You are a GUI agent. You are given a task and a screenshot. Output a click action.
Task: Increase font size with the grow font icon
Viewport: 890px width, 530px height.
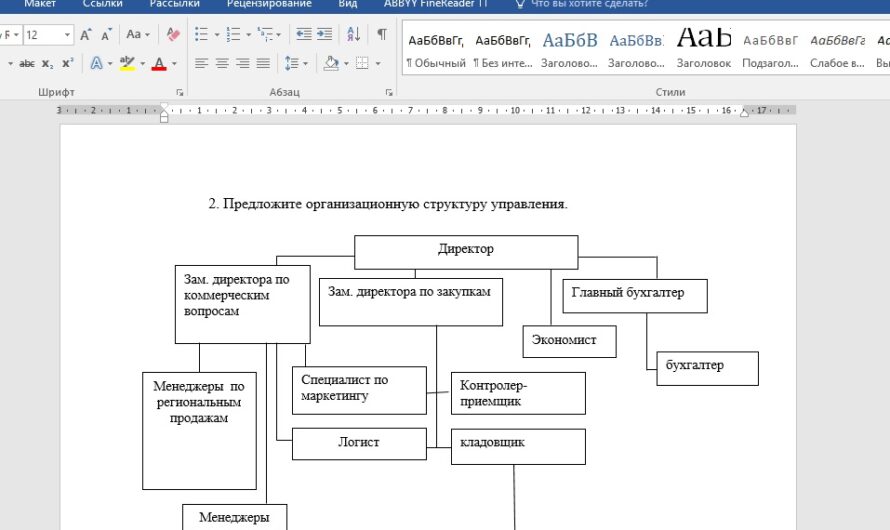86,35
